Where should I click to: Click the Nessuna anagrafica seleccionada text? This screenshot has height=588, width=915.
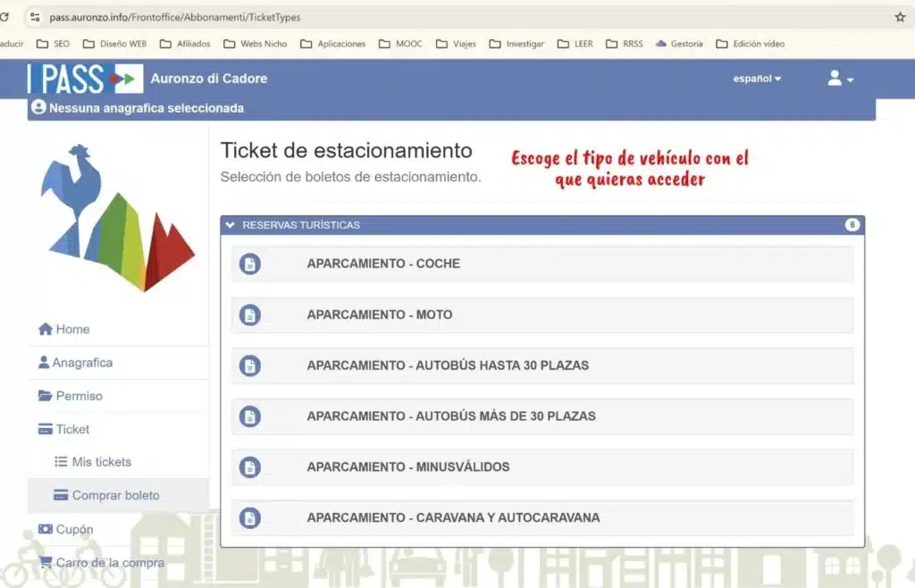coord(147,108)
